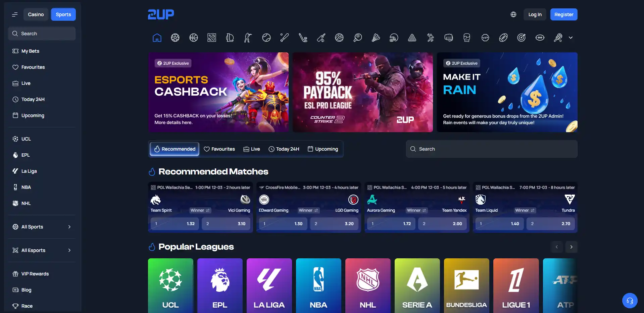The width and height of the screenshot is (644, 313).
Task: Select the cricket bat icon
Action: [x=321, y=38]
